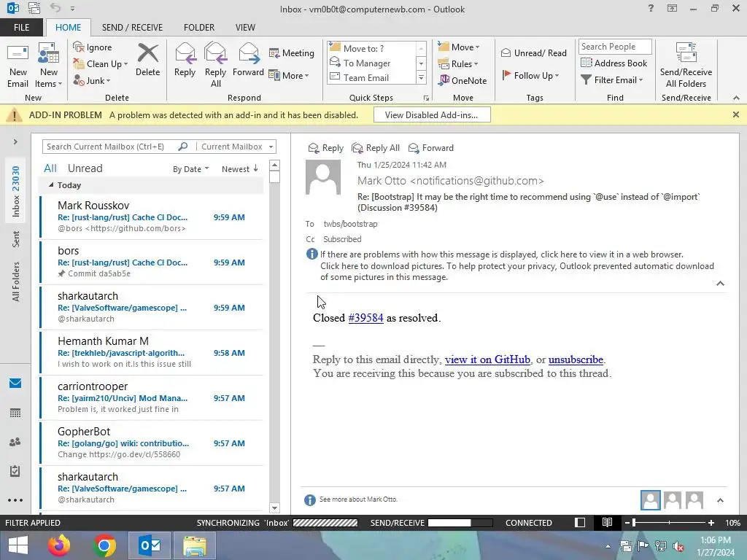
Task: Open the Rules dropdown
Action: tap(458, 64)
